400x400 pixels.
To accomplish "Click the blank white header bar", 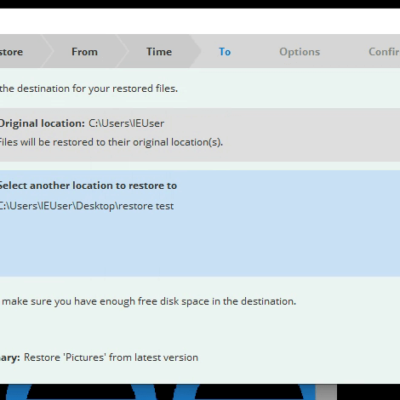I will tap(200, 21).
